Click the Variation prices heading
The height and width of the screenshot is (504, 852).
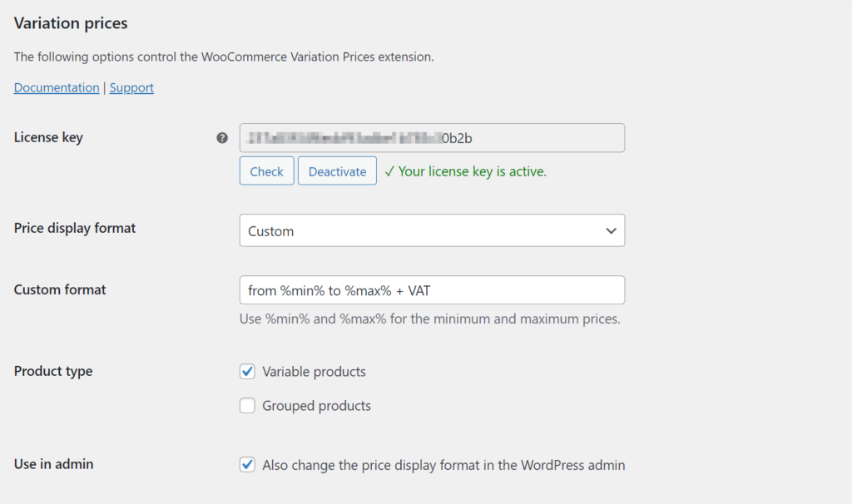pos(70,23)
